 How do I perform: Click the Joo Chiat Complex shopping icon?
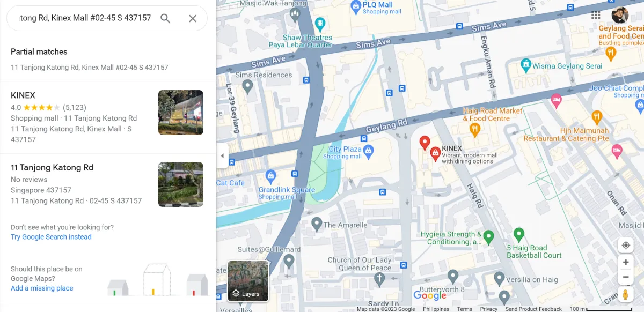pyautogui.click(x=639, y=107)
